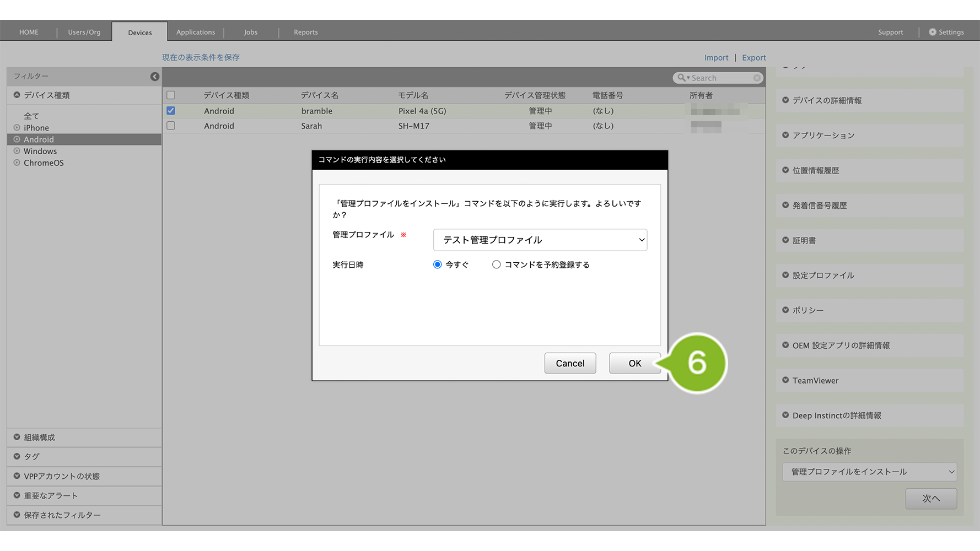The width and height of the screenshot is (980, 551).
Task: Click the Export link
Action: coord(754,57)
